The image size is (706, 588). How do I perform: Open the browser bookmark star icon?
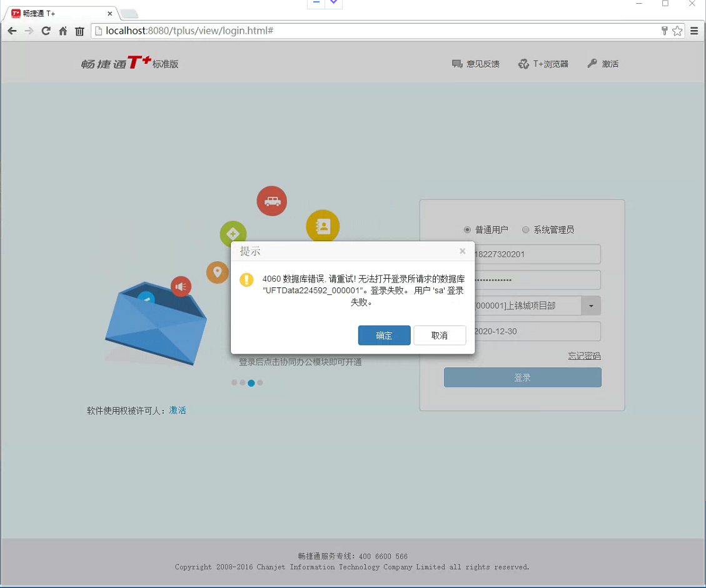[677, 31]
